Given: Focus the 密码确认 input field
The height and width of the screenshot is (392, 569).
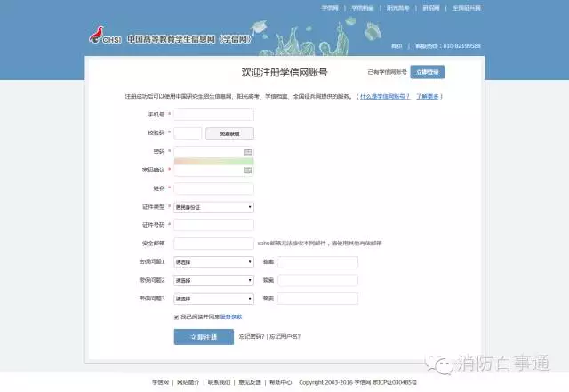Looking at the screenshot, I should pyautogui.click(x=213, y=171).
